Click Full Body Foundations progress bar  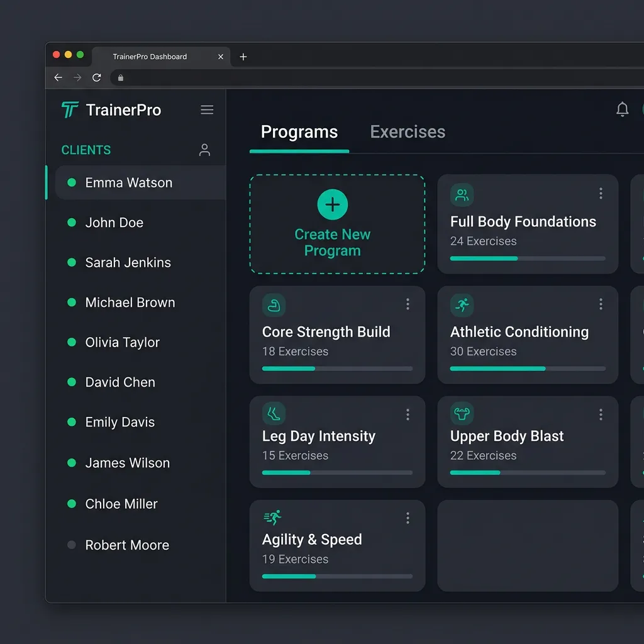point(528,258)
